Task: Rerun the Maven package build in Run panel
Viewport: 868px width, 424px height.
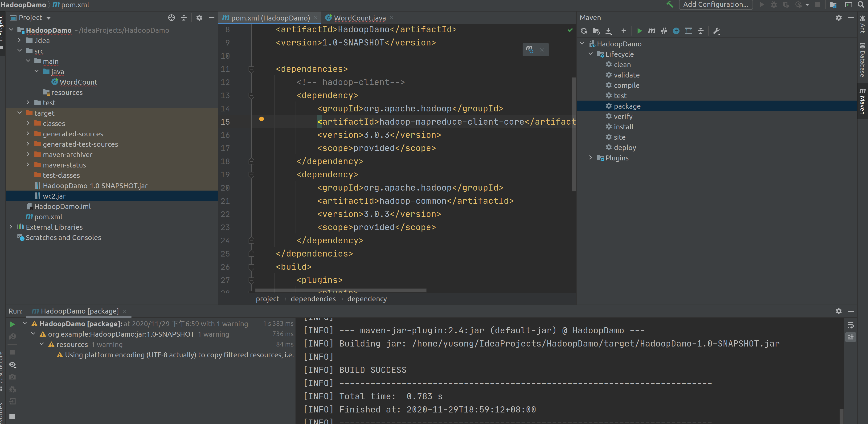Action: [12, 324]
